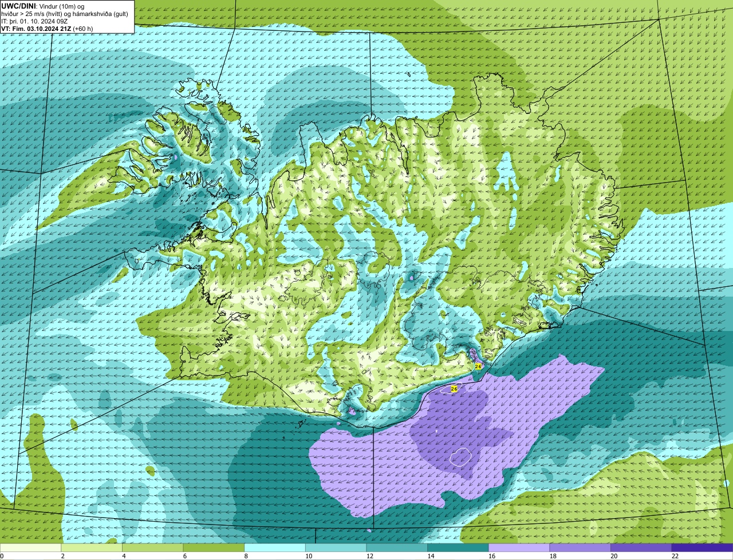Click the scale value "12" on the legend

click(x=370, y=556)
